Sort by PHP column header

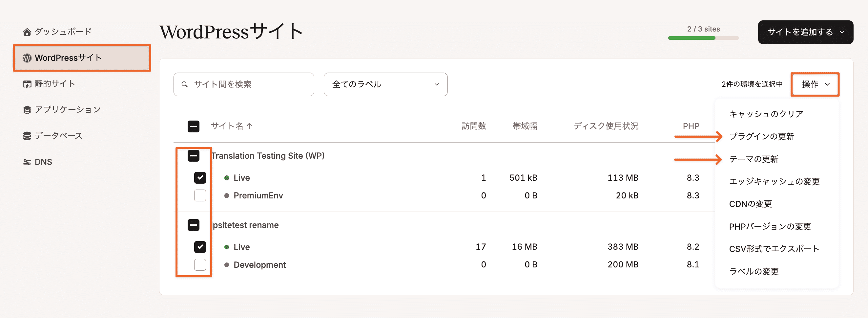pyautogui.click(x=691, y=126)
